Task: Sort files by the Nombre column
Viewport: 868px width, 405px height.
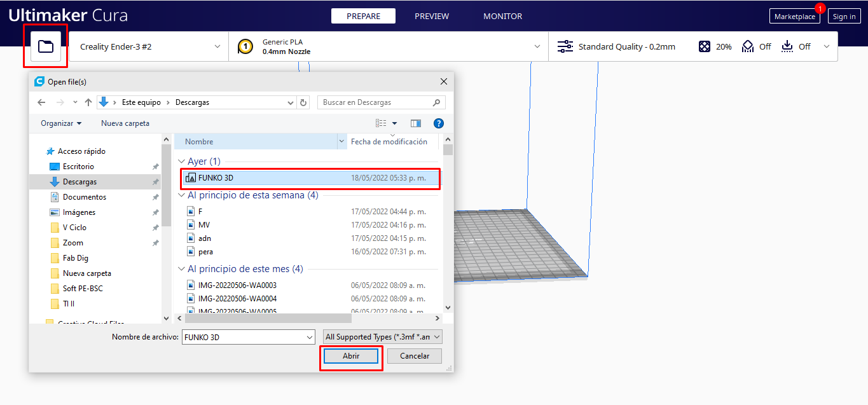Action: [x=256, y=142]
